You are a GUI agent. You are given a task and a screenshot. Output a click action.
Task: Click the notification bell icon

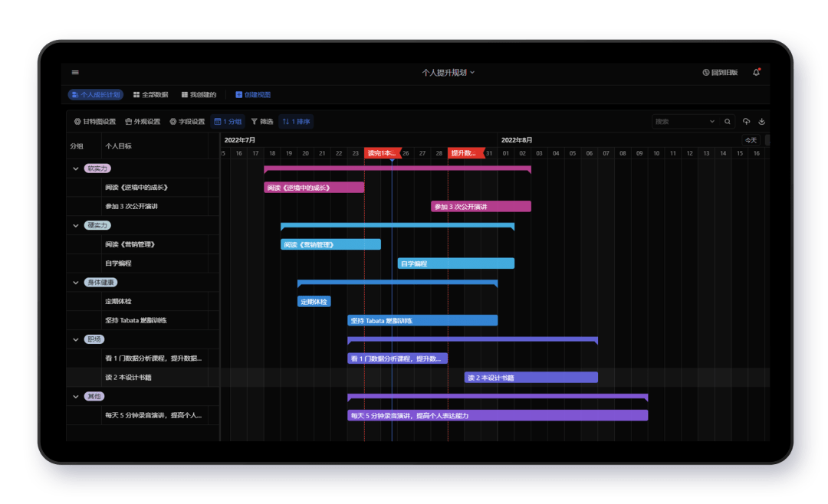pos(756,72)
